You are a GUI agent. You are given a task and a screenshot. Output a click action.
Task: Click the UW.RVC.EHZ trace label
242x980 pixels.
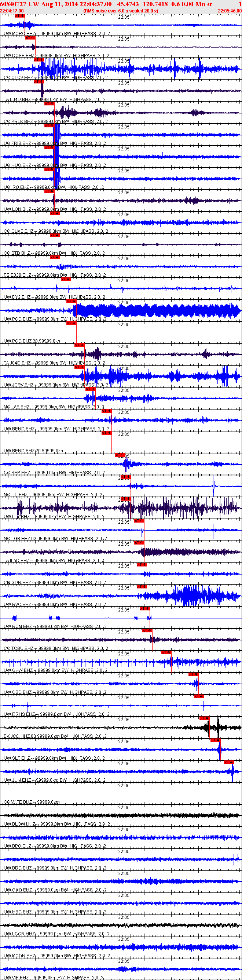pyautogui.click(x=55, y=605)
